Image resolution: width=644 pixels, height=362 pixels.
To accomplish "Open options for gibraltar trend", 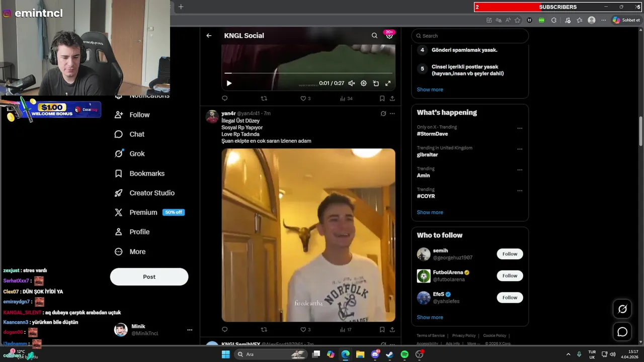I will [x=520, y=149].
